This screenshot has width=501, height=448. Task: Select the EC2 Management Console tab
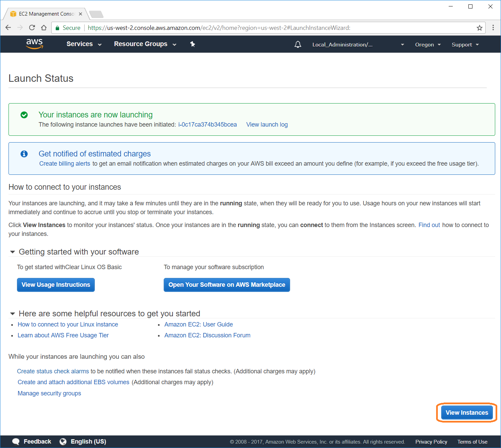point(46,14)
